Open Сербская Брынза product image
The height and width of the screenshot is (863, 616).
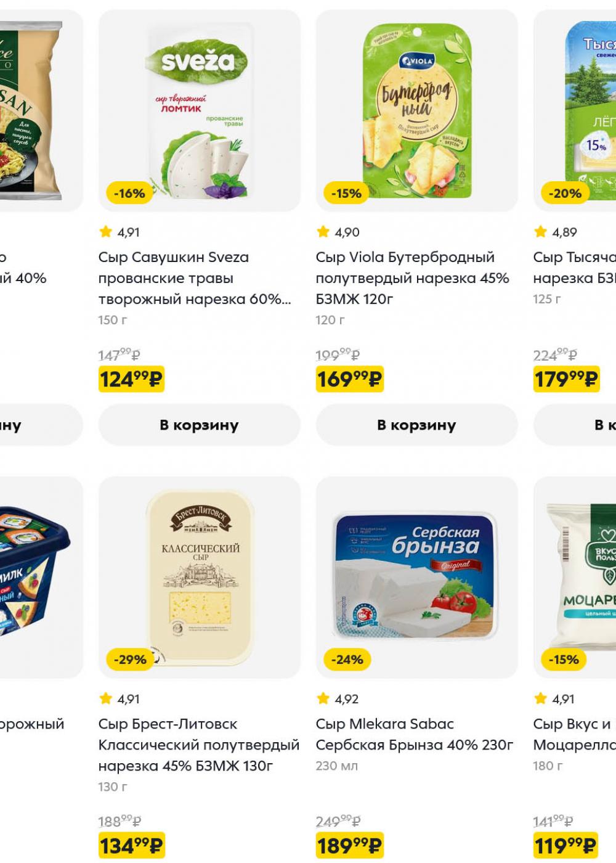pyautogui.click(x=416, y=577)
